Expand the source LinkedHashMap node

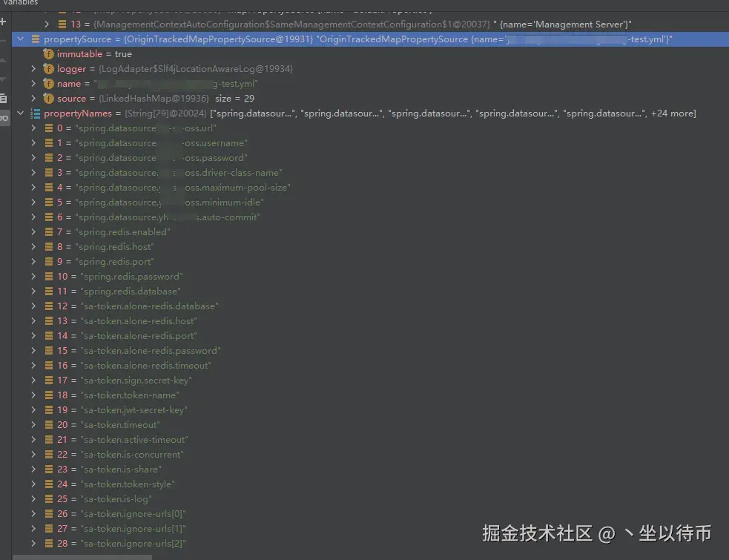[x=33, y=99]
